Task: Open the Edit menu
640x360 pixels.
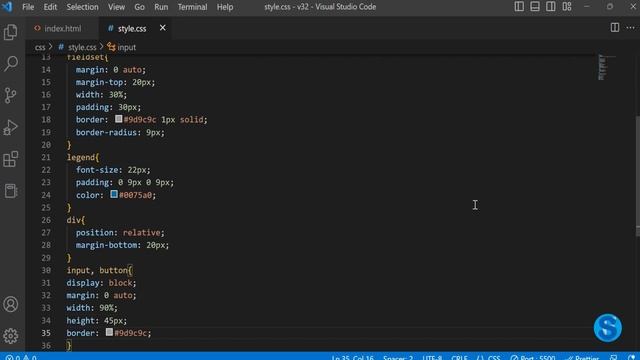Action: click(x=50, y=7)
